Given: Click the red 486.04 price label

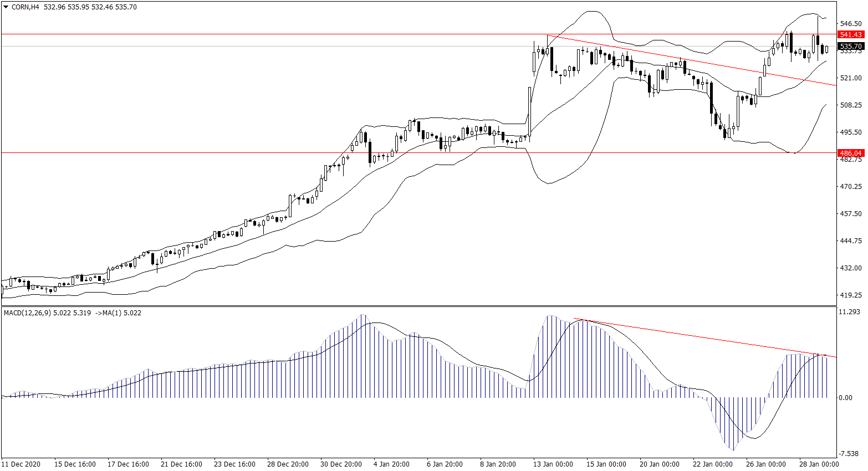Looking at the screenshot, I should click(x=850, y=153).
